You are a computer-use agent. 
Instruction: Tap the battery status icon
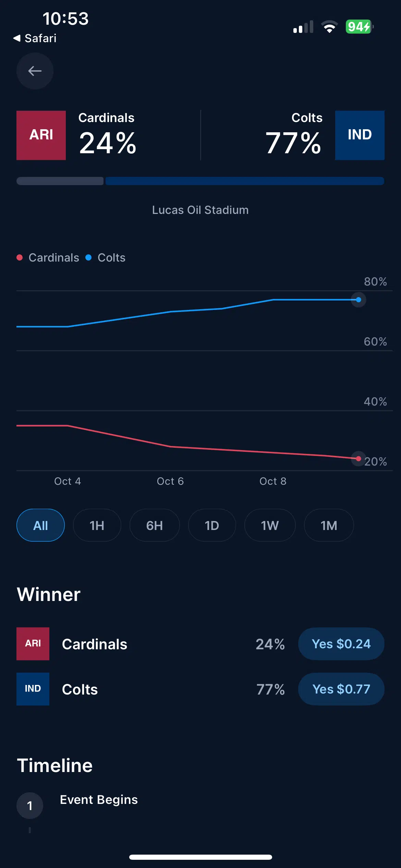(x=359, y=27)
